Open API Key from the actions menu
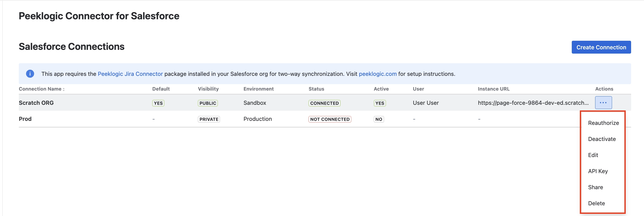Screen dimensions: 644x216 (598, 171)
